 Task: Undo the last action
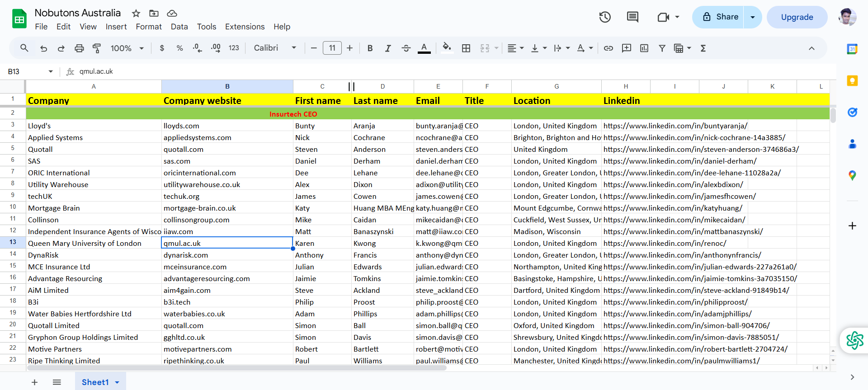click(x=43, y=48)
